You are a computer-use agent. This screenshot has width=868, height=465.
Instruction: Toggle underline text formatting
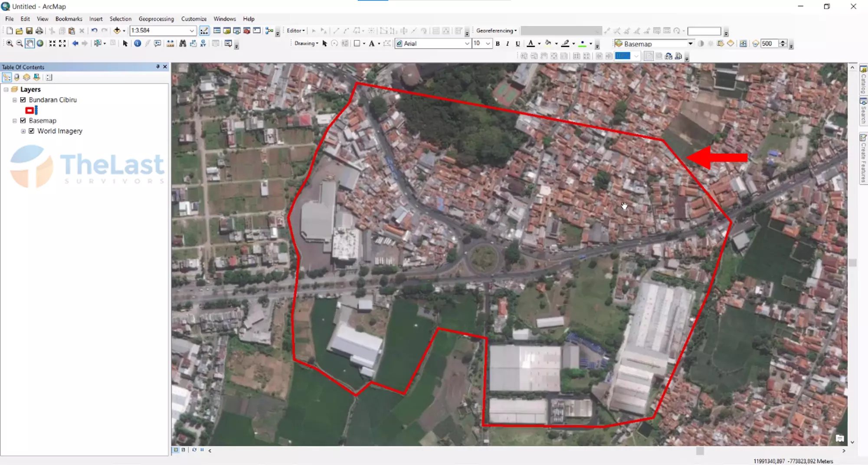[x=518, y=44]
